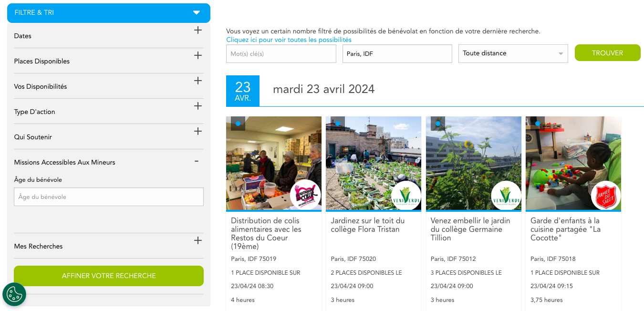
Task: Expand the Places Disponibles filter
Action: click(x=197, y=56)
